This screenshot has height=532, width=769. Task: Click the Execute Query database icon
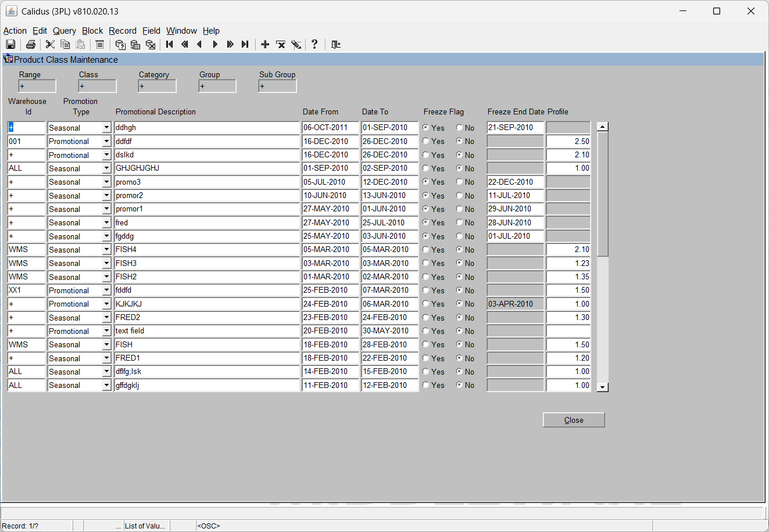tap(135, 44)
